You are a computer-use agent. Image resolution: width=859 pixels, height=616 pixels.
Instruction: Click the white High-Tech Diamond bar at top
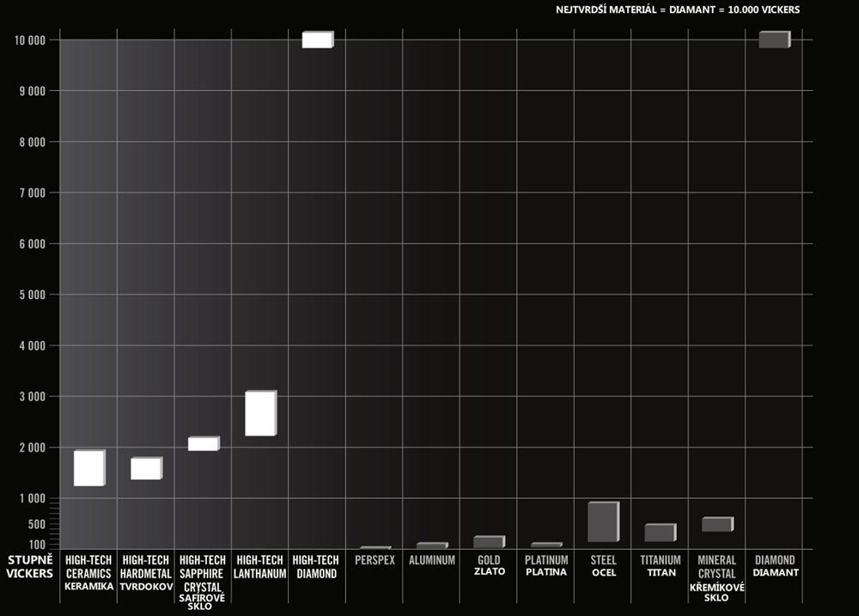(316, 40)
